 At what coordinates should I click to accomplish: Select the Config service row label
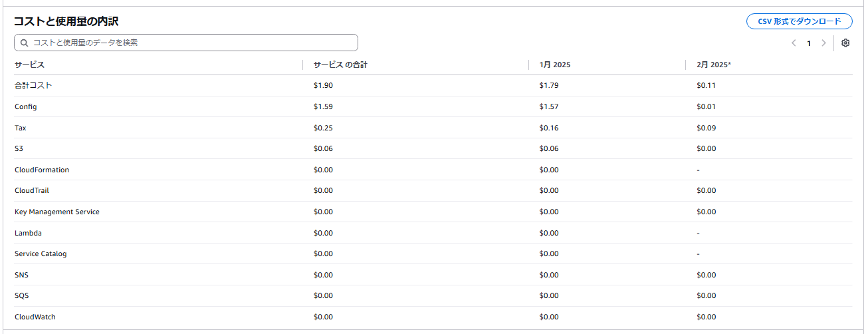25,106
